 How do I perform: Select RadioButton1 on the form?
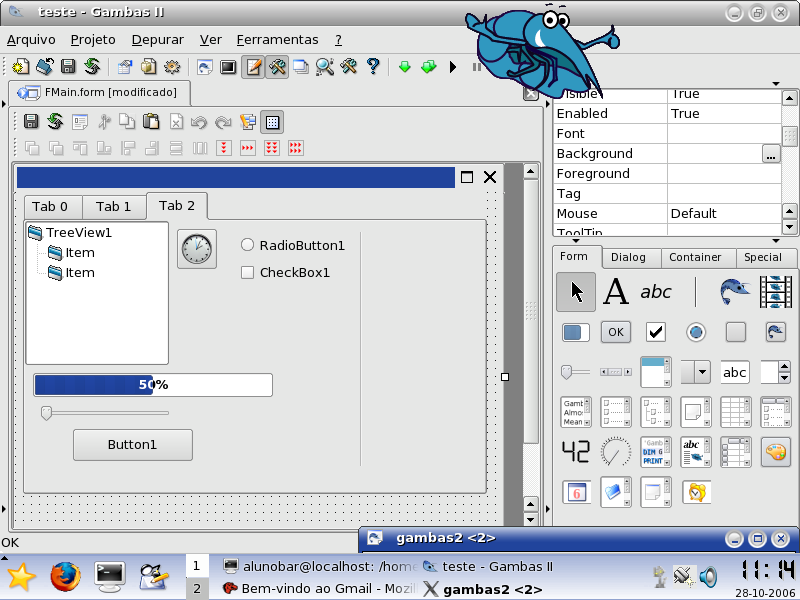(293, 245)
